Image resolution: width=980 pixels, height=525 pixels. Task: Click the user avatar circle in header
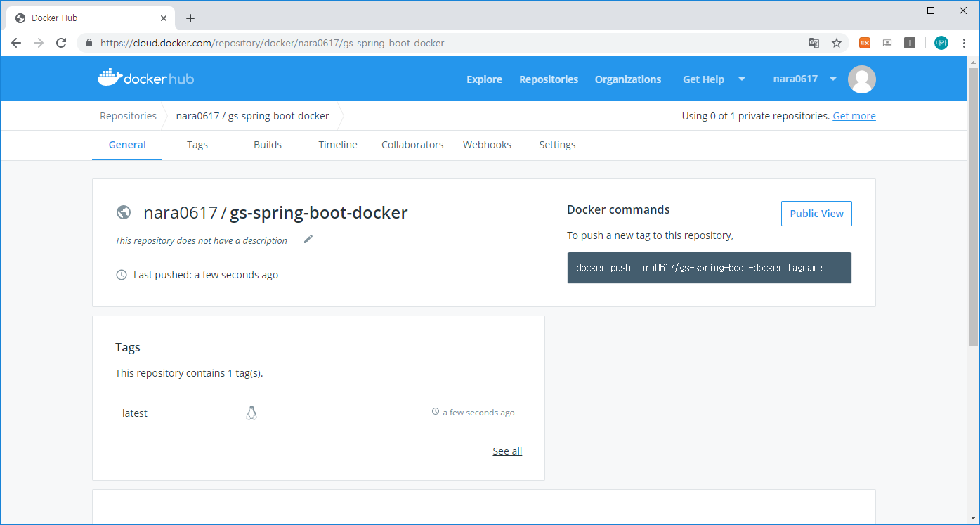click(x=862, y=79)
